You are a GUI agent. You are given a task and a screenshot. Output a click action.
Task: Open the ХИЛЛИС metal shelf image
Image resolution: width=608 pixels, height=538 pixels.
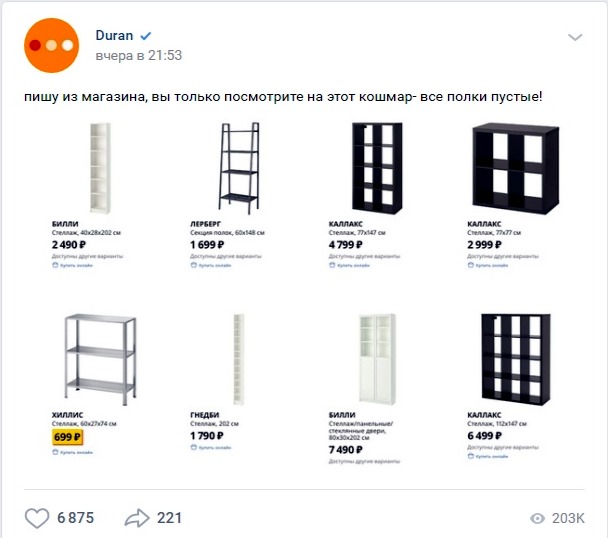tap(100, 360)
